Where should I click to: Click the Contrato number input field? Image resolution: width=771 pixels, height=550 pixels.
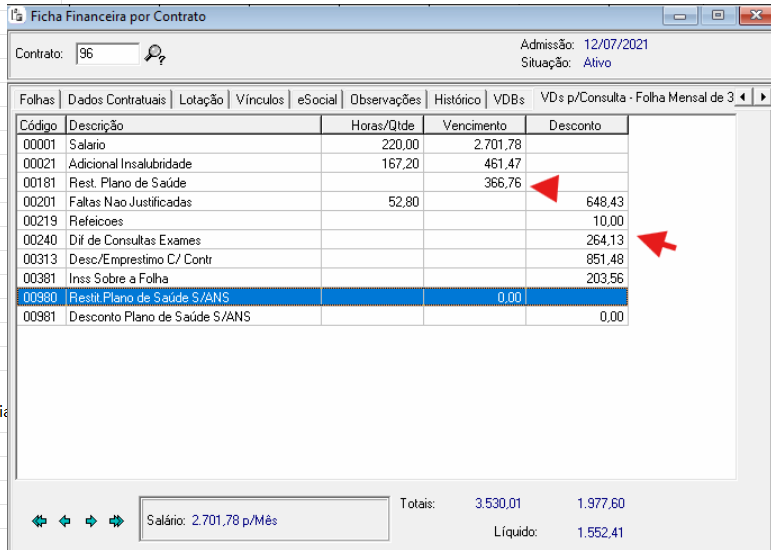107,54
